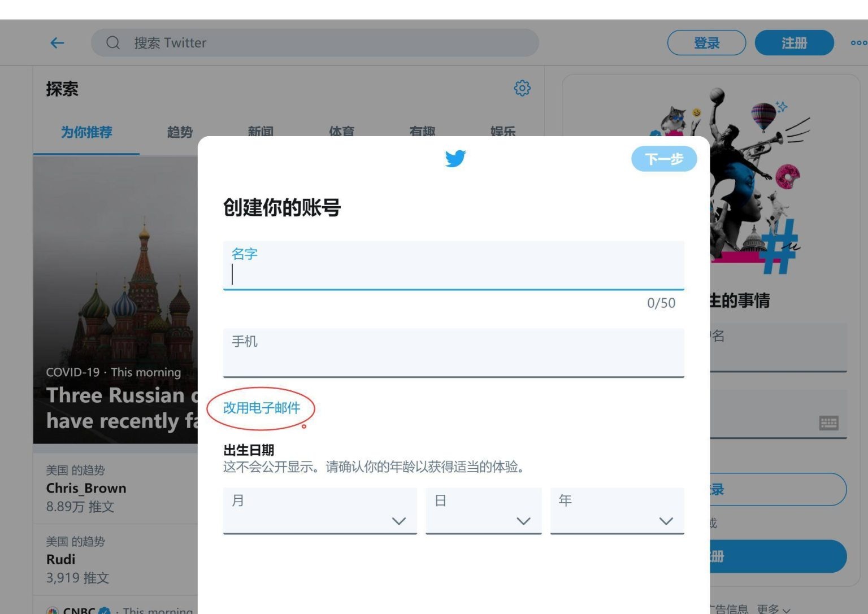The height and width of the screenshot is (614, 868).
Task: Click the 改用电子邮件 link
Action: coord(261,408)
